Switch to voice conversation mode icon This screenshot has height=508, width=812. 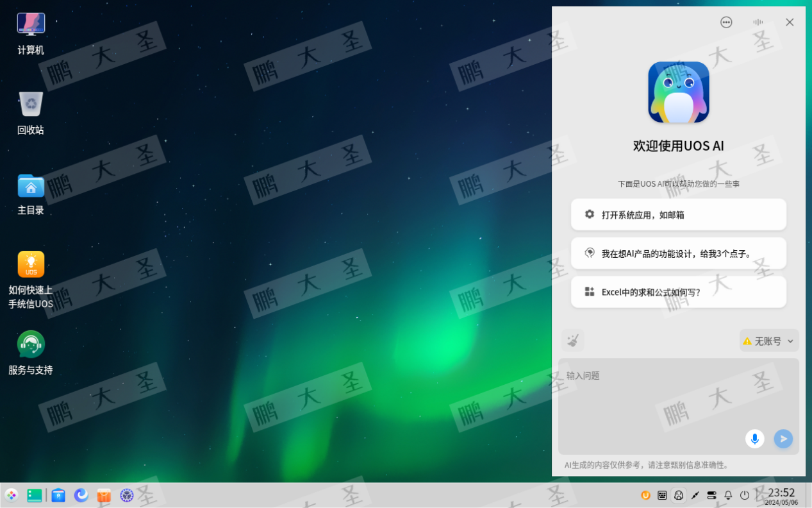click(x=758, y=22)
